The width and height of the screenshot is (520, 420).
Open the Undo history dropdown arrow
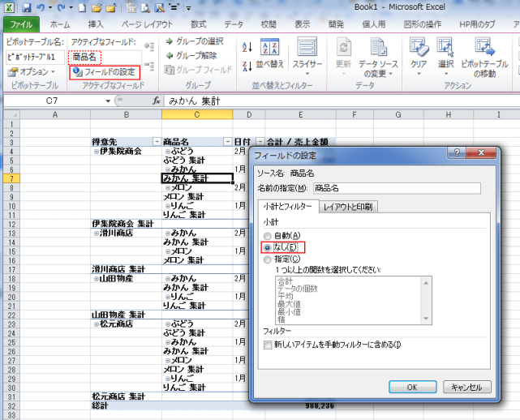pyautogui.click(x=50, y=7)
